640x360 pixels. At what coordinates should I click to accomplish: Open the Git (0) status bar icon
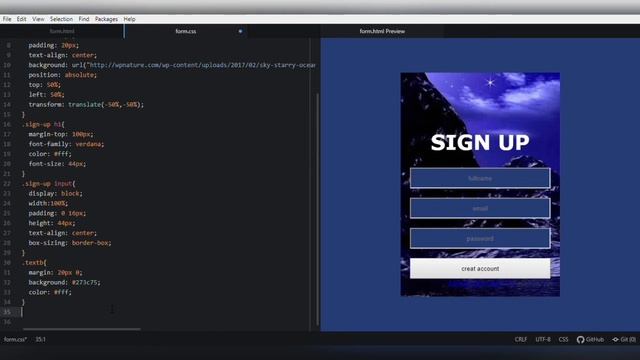(x=624, y=339)
